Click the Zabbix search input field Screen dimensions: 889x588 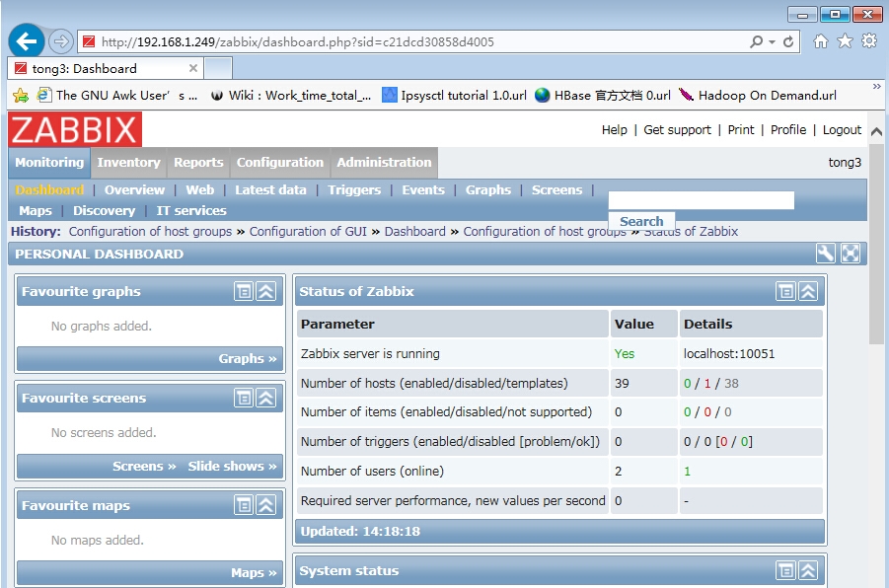tap(701, 200)
